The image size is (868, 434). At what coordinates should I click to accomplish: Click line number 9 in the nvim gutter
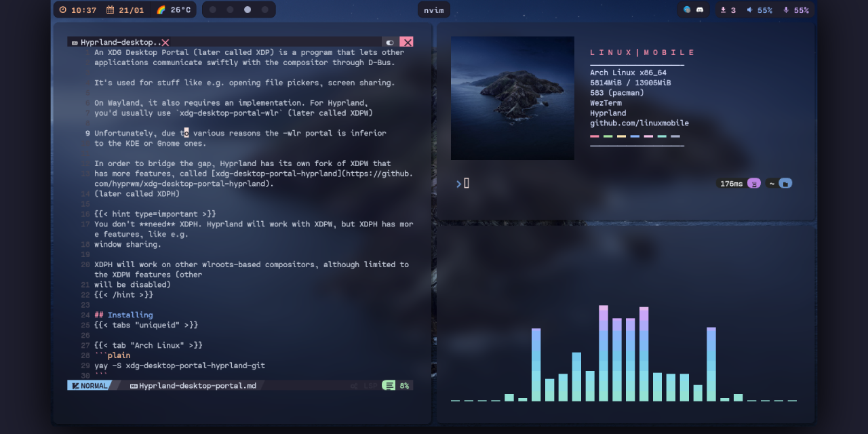coord(87,133)
